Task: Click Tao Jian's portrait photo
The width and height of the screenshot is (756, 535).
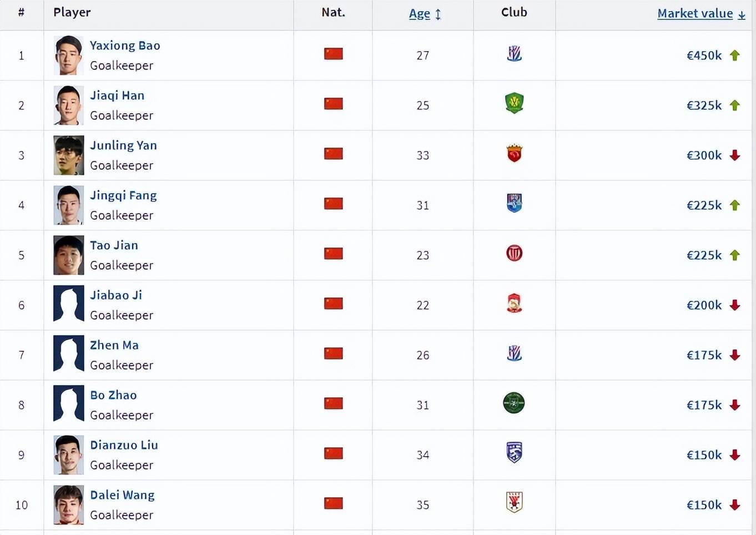Action: click(68, 255)
